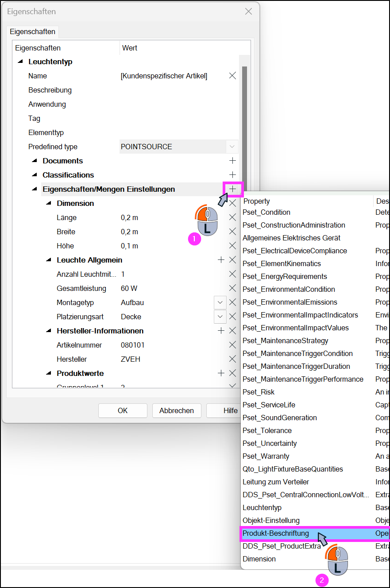Add property to Produktwerte with plus
390x588 pixels.
[221, 373]
